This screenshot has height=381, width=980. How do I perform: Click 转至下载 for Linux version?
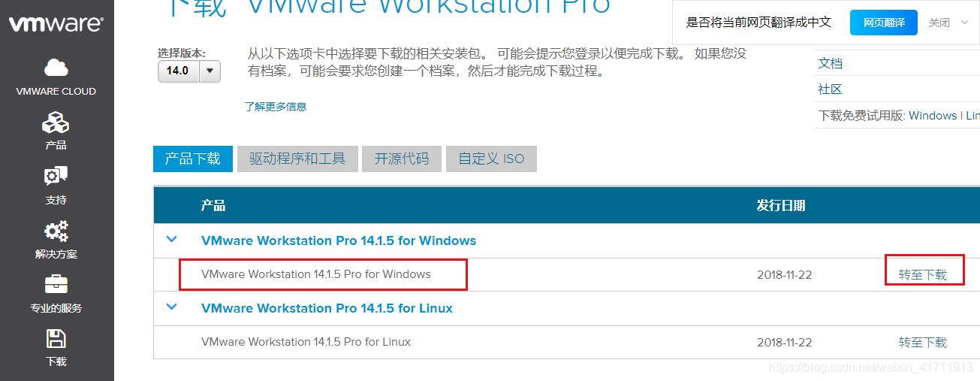pos(923,343)
